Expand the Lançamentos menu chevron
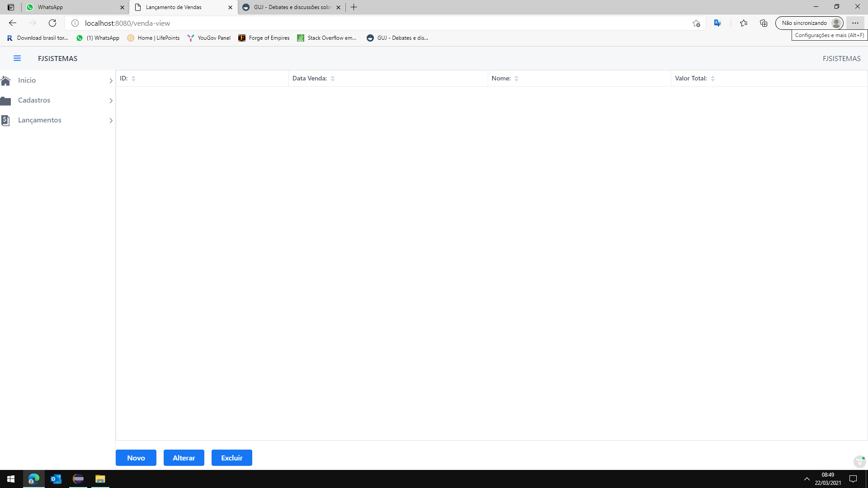This screenshot has width=868, height=488. tap(111, 121)
